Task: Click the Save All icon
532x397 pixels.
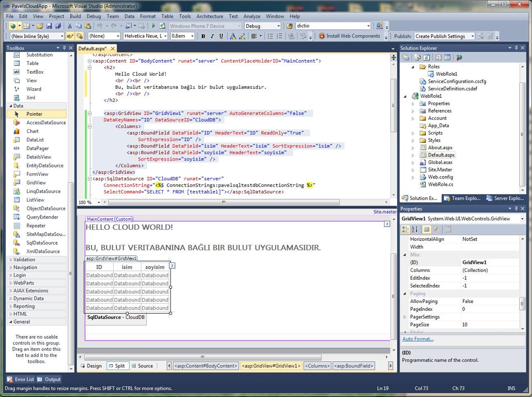Action: point(58,26)
